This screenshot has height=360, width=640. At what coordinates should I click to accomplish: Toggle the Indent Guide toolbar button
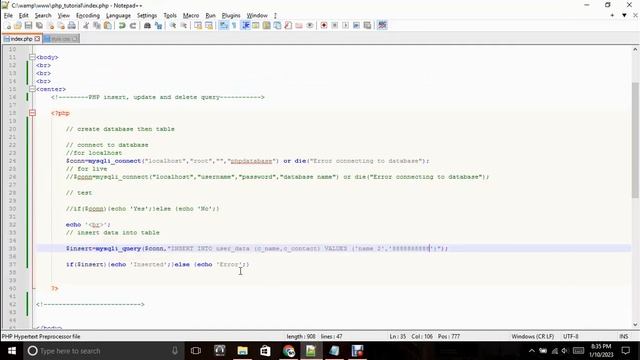click(245, 26)
